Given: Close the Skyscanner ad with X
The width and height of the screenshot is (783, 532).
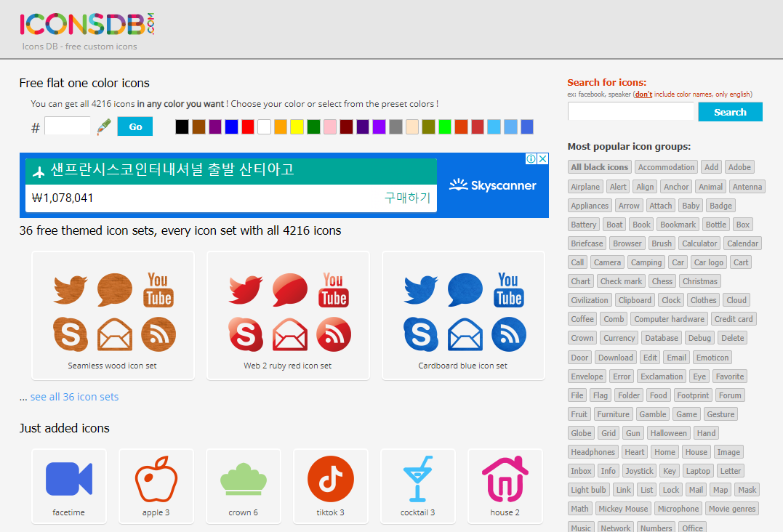Looking at the screenshot, I should [x=543, y=158].
